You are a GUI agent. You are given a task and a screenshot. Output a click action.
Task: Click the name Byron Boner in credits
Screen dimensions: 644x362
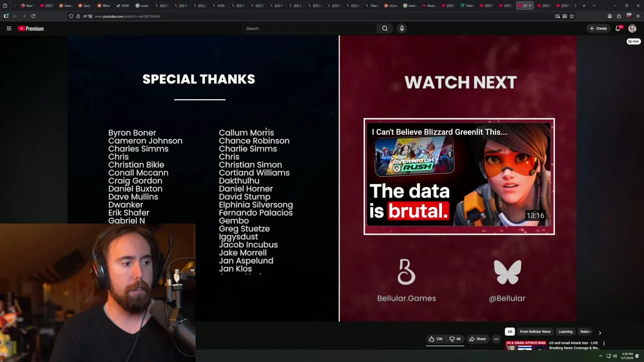132,133
